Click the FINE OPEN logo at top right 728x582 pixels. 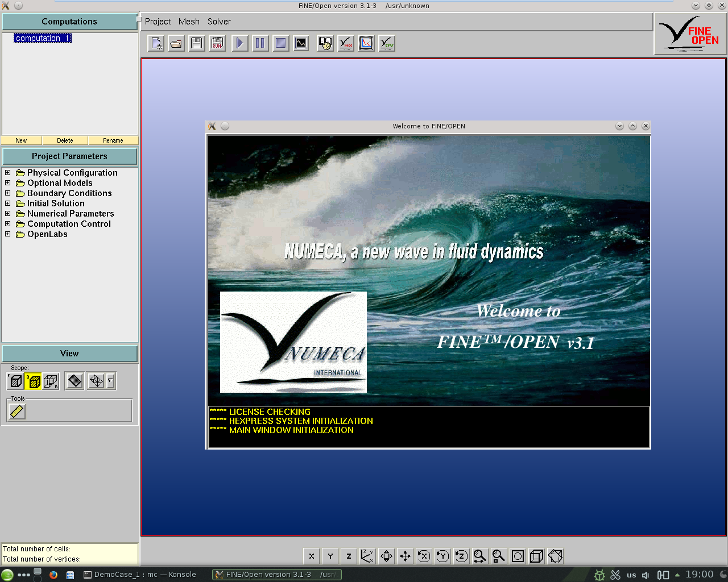(690, 34)
